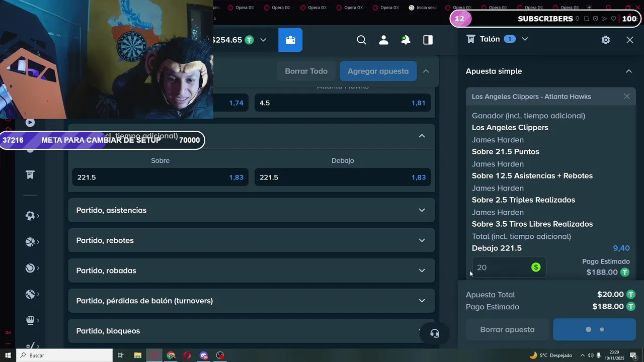The width and height of the screenshot is (644, 362).
Task: Open Discord from the taskbar
Action: pos(203,355)
